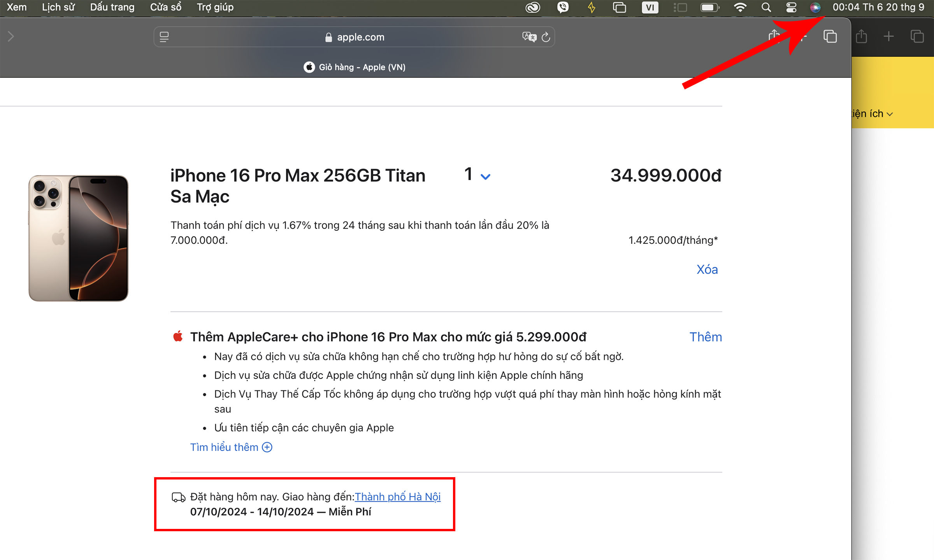
Task: Click the new tab plus in the background window
Action: pos(888,37)
